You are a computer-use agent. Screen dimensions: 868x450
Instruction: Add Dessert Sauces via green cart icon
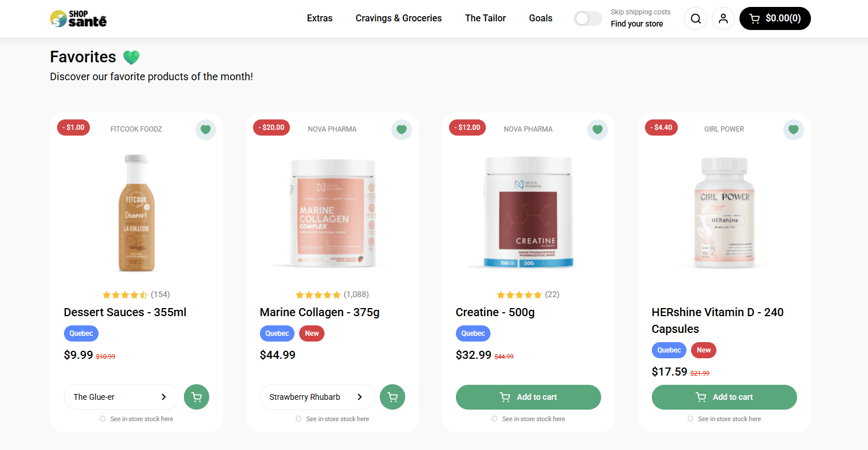[x=197, y=397]
